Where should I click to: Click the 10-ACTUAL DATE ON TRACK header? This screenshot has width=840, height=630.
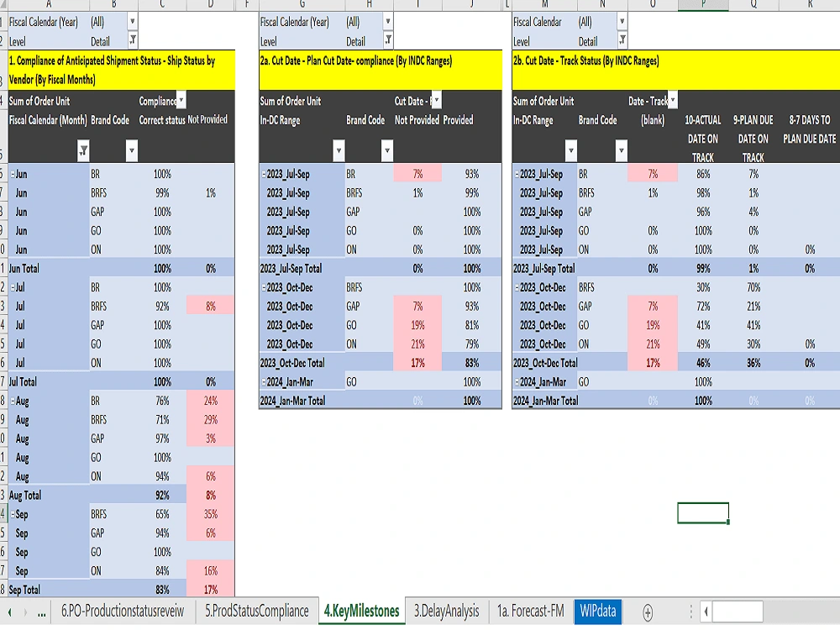click(703, 139)
